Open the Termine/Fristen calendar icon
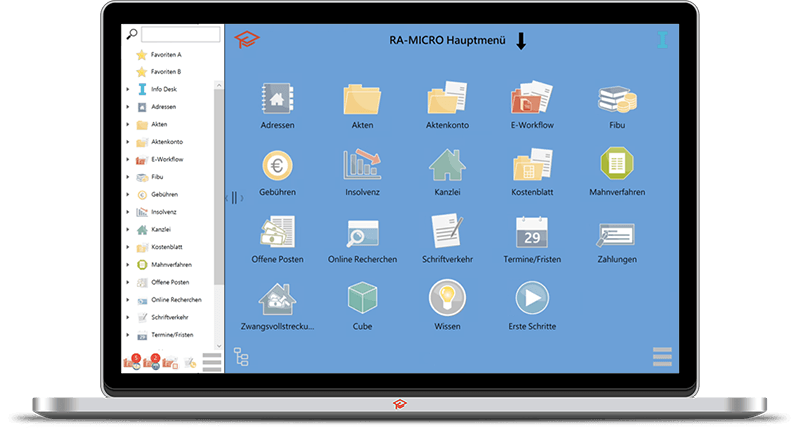Image resolution: width=800 pixels, height=436 pixels. [532, 233]
